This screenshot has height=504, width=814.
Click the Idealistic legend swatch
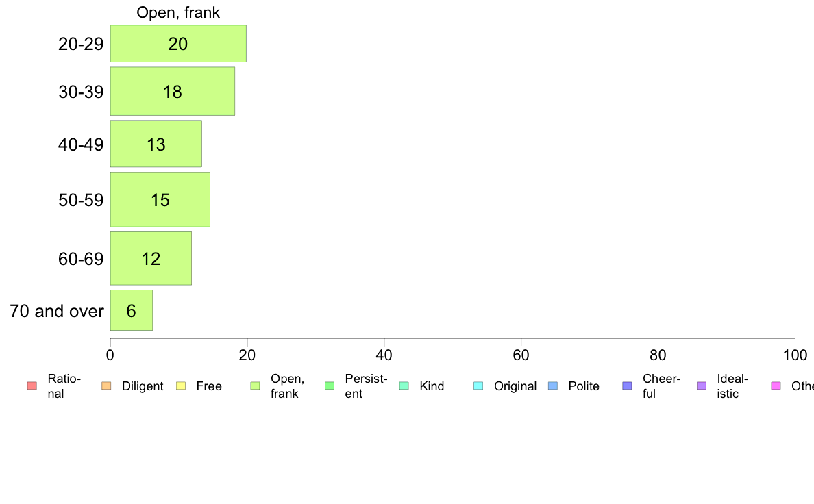click(702, 386)
